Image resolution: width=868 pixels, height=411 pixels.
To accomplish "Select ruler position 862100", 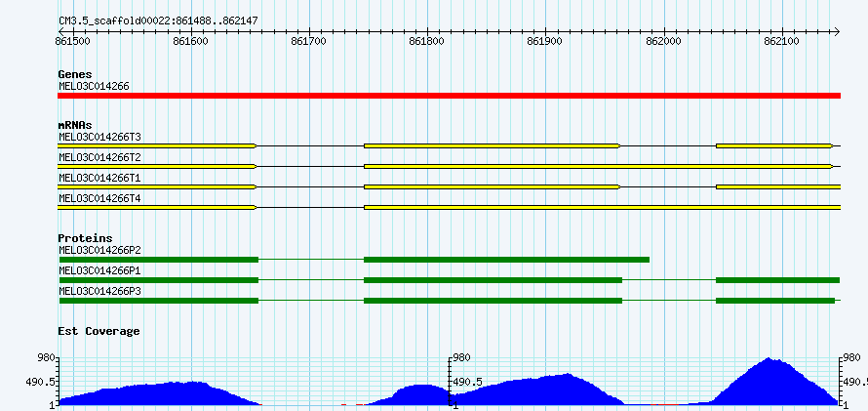I will [782, 41].
